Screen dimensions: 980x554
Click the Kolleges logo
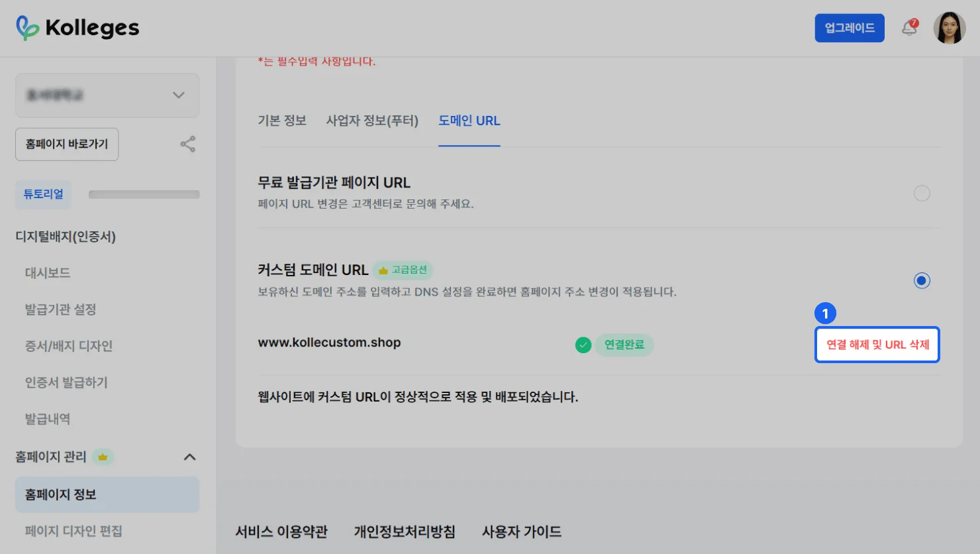click(77, 28)
